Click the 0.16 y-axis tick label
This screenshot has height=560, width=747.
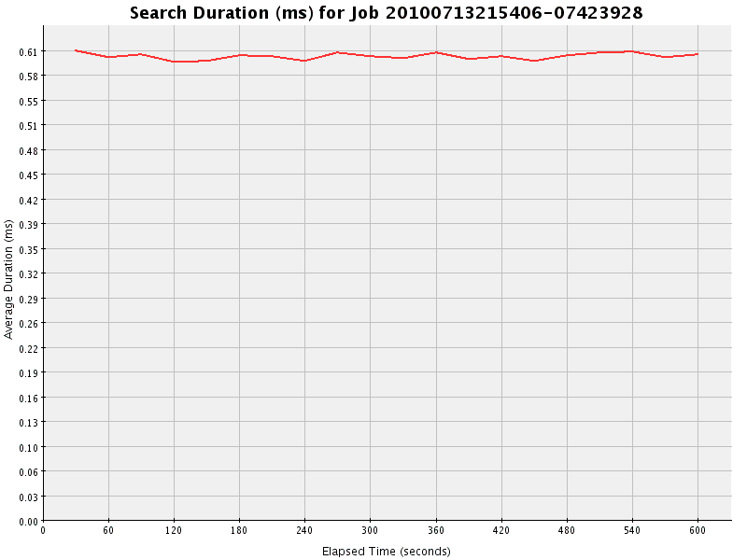[x=28, y=398]
